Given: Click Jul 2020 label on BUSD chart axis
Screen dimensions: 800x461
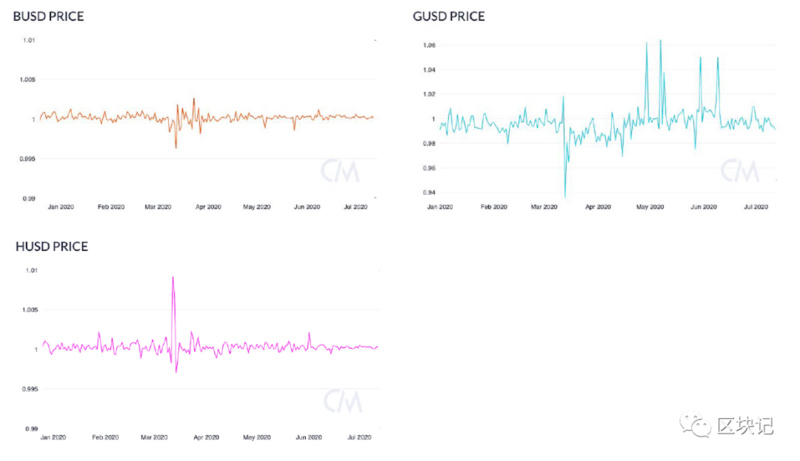Looking at the screenshot, I should [356, 207].
